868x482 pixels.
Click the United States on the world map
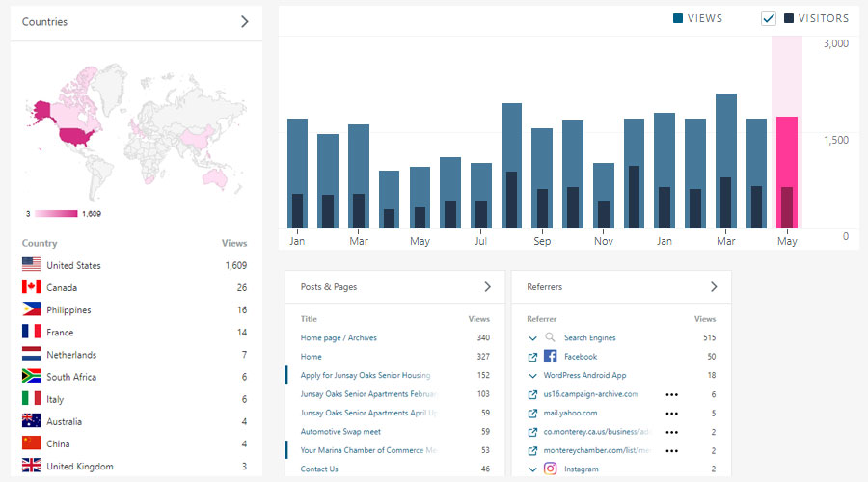[77, 134]
